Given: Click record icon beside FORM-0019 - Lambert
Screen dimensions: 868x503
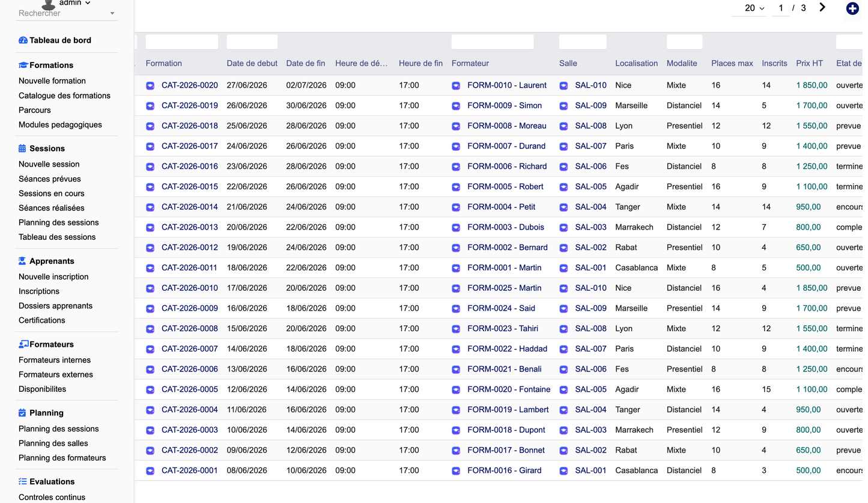Looking at the screenshot, I should pyautogui.click(x=456, y=410).
